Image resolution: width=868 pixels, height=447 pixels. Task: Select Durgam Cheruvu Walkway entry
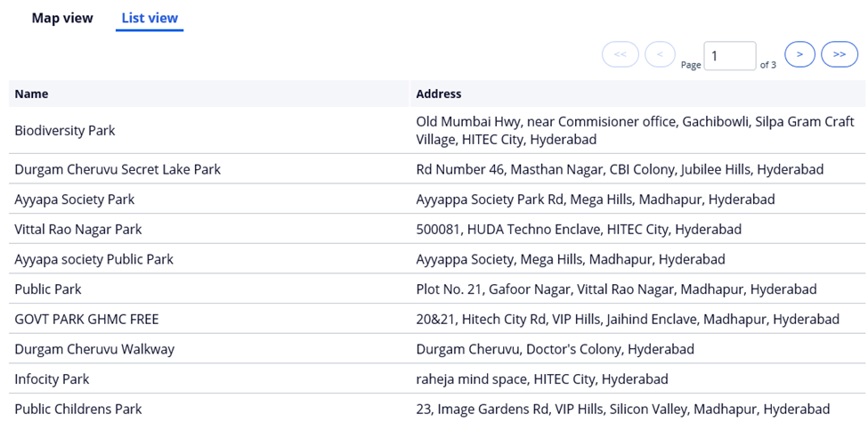(437, 349)
